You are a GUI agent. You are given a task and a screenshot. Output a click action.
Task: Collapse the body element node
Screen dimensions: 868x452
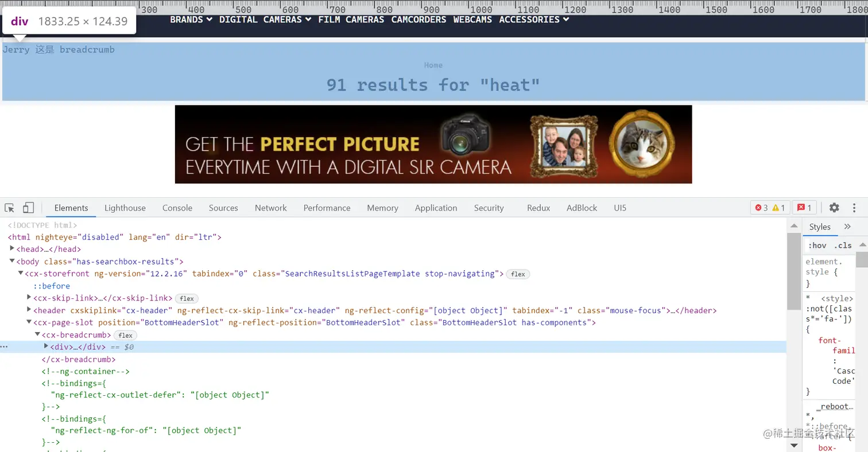pyautogui.click(x=13, y=261)
